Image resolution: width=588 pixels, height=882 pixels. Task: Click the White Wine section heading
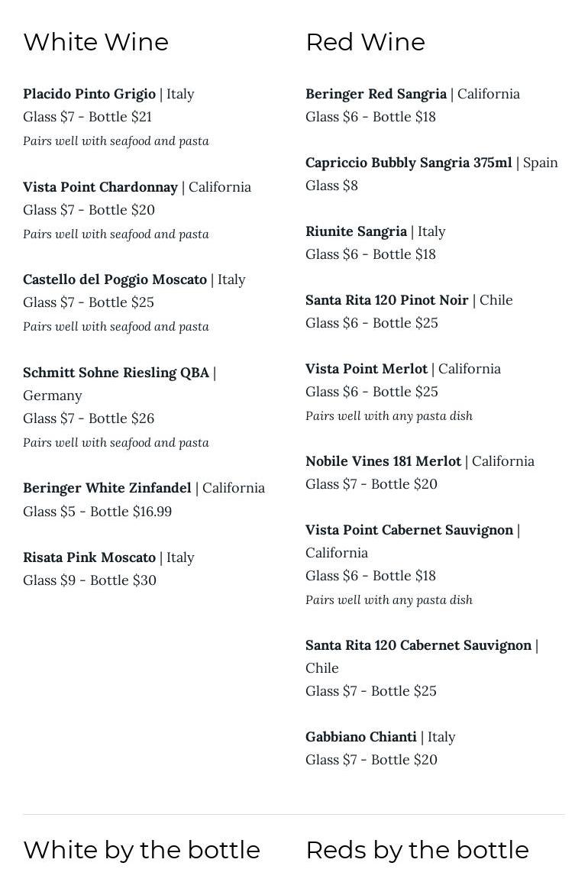click(x=95, y=42)
